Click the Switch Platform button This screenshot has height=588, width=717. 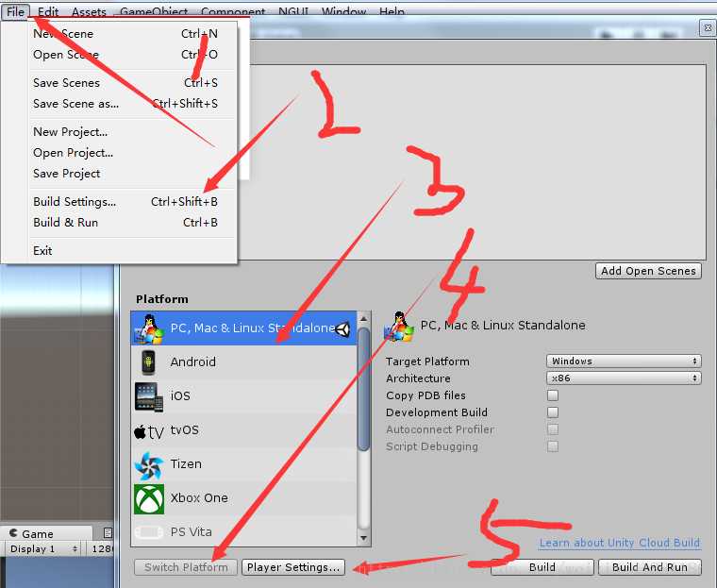coord(186,567)
